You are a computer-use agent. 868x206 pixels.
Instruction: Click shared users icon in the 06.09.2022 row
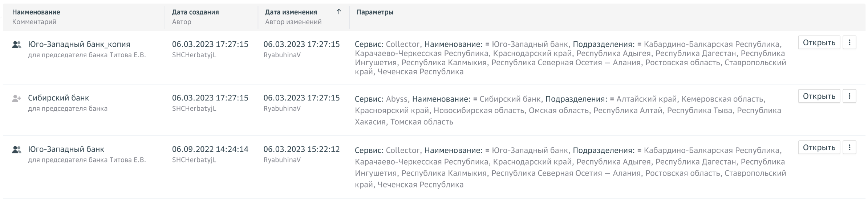[17, 150]
